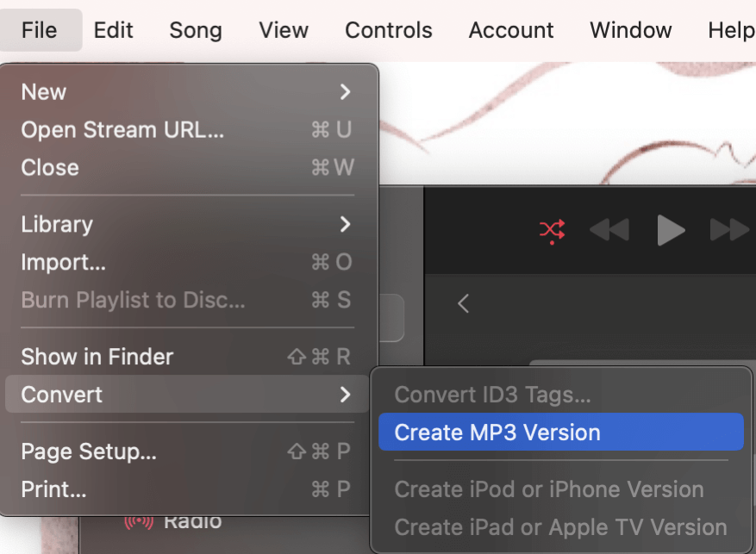Screen dimensions: 756x554
Task: Select Page Setup menu item
Action: click(x=89, y=451)
